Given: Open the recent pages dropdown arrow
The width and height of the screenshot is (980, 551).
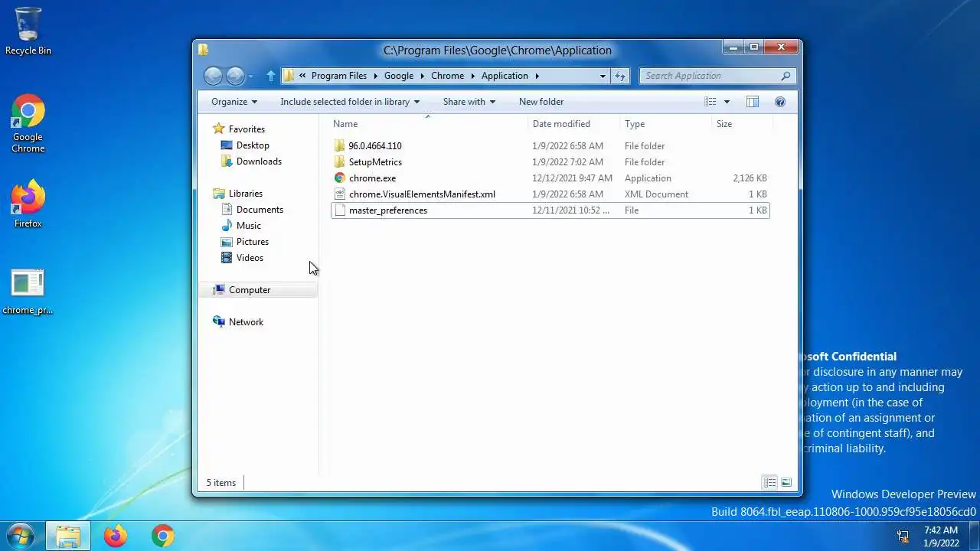Looking at the screenshot, I should coord(250,76).
